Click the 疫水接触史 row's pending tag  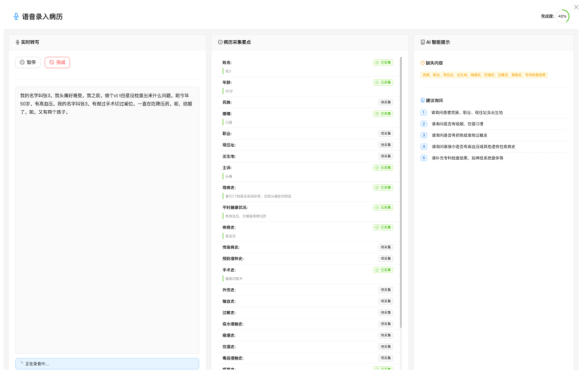click(386, 324)
